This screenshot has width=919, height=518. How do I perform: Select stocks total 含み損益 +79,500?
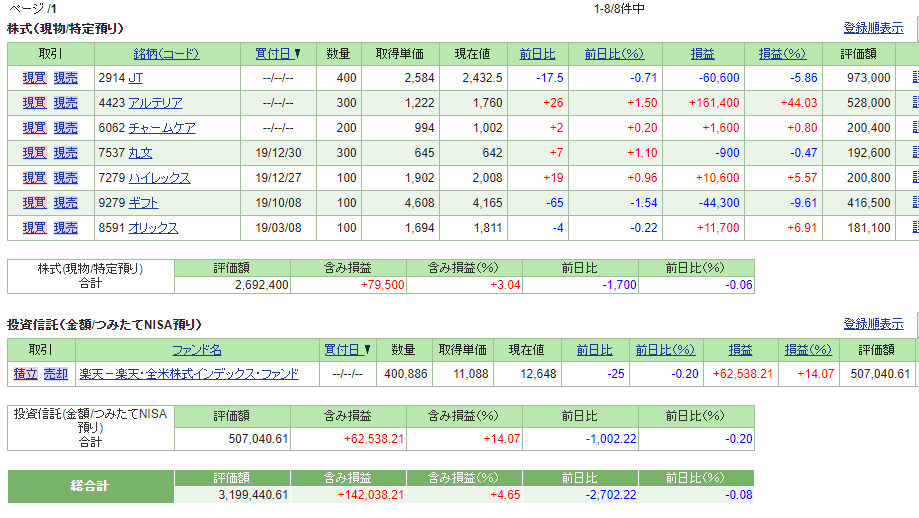[x=382, y=285]
